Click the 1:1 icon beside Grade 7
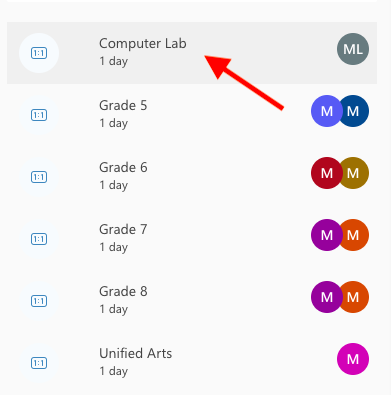 (x=39, y=239)
